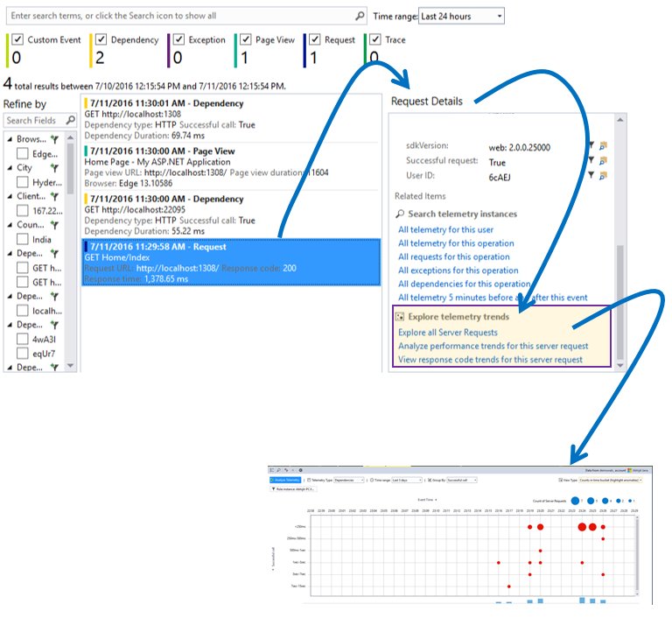Click the search icon in the trends window toolbar
672x618 pixels.
click(x=278, y=470)
